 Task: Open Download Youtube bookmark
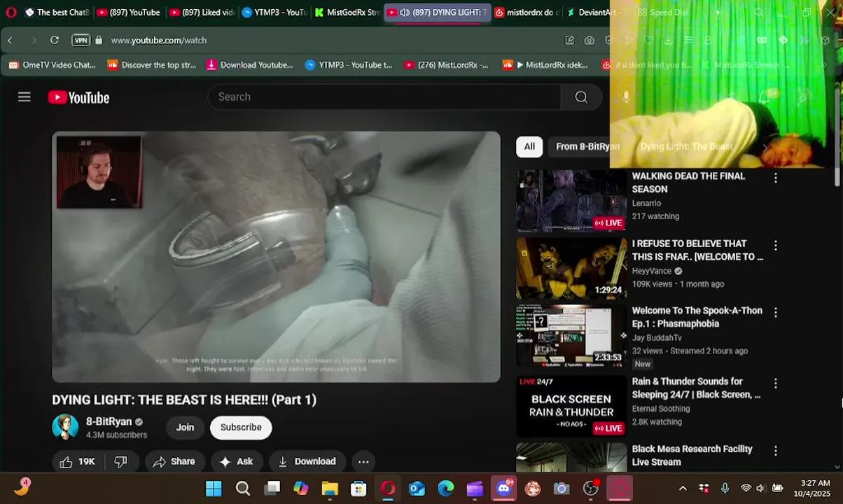250,65
